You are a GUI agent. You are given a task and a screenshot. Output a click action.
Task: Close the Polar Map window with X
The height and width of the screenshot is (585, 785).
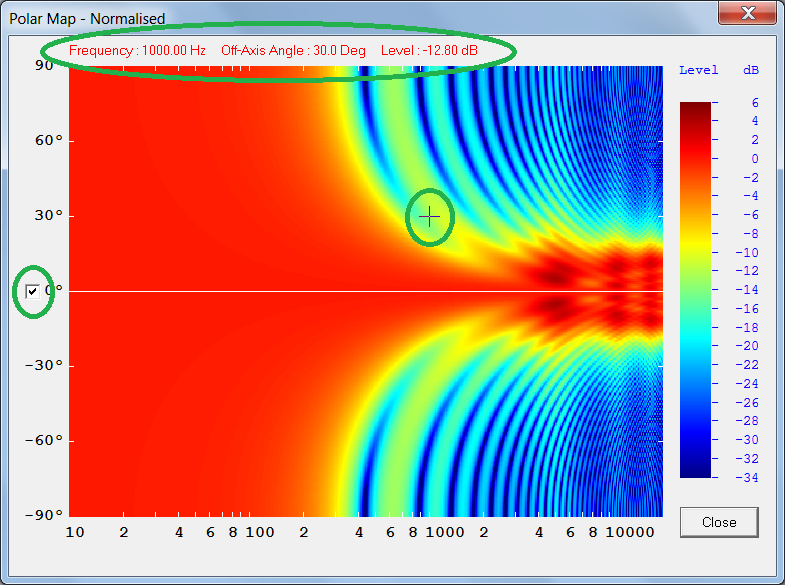748,13
